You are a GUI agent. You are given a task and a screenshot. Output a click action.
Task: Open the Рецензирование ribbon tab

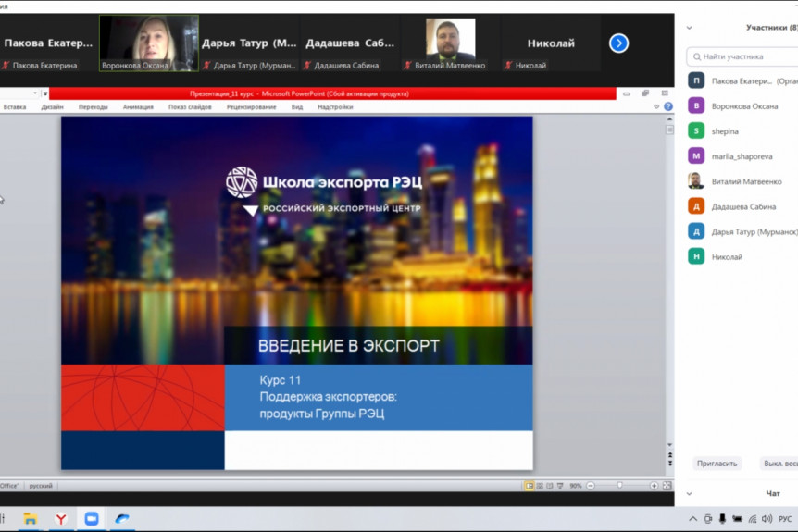click(252, 106)
